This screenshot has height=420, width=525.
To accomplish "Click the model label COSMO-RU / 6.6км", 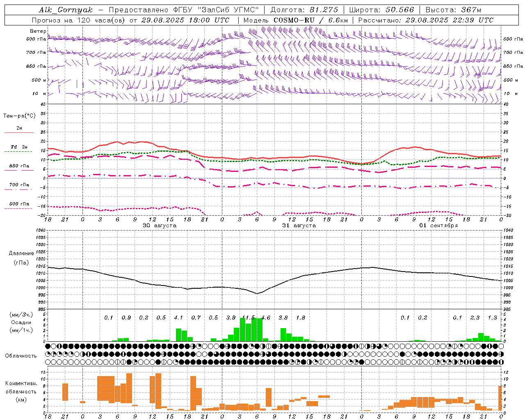I will (311, 20).
